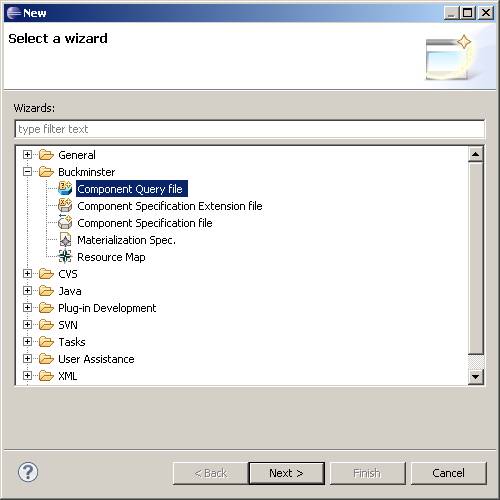
Task: Click the Buckminster folder icon
Action: point(46,172)
